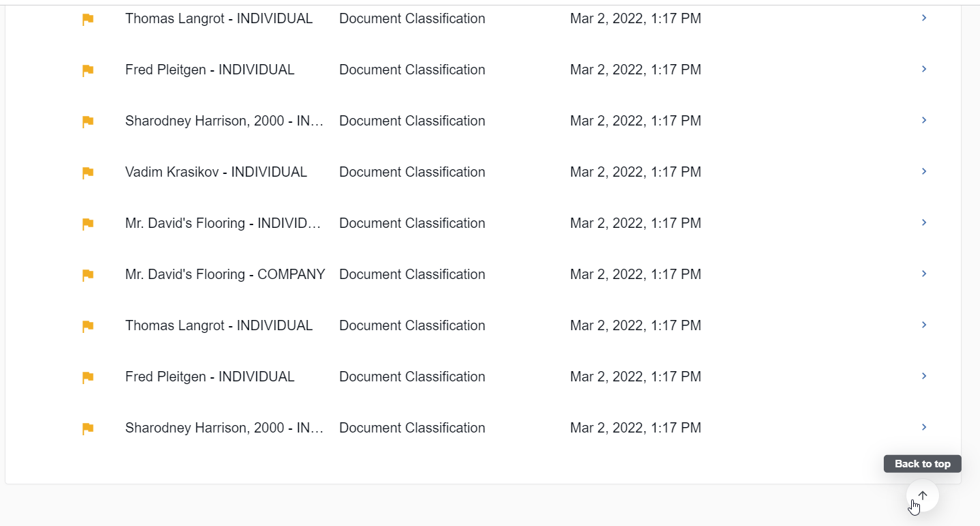
Task: Click the up-arrow Back to top icon
Action: click(x=923, y=496)
